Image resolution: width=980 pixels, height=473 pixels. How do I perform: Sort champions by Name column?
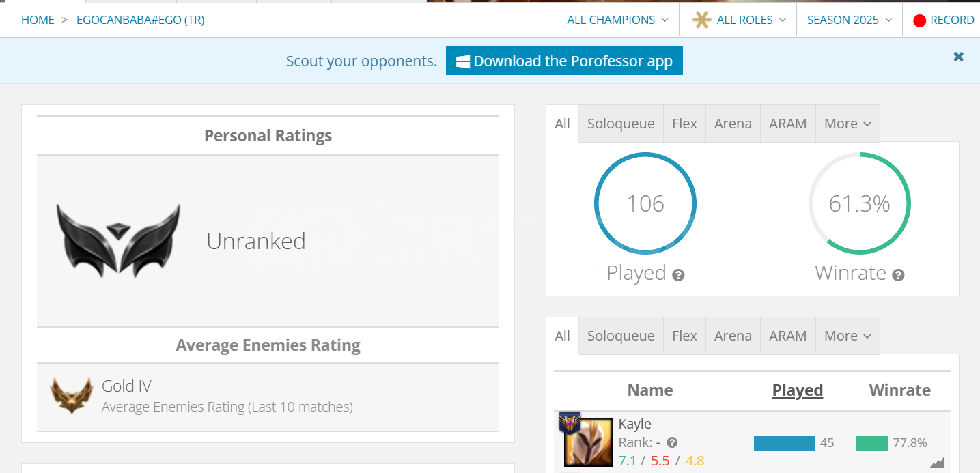click(650, 390)
